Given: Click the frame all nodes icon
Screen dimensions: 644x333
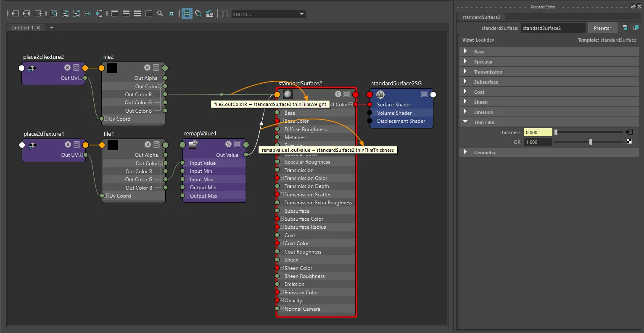Looking at the screenshot, I should pos(54,13).
